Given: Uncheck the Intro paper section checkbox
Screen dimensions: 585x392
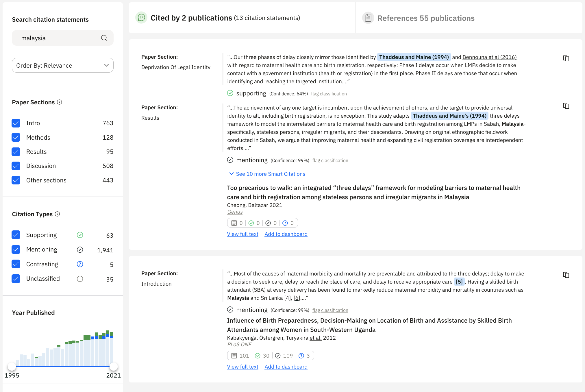Looking at the screenshot, I should click(16, 123).
